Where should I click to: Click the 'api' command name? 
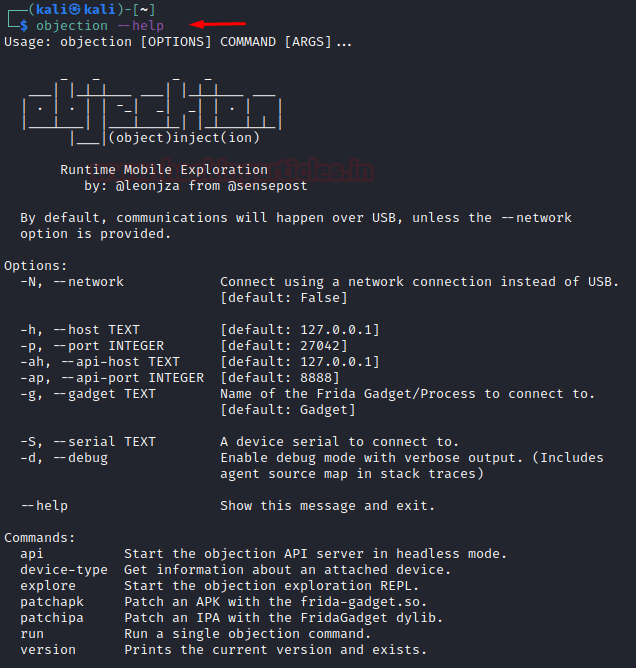pos(32,554)
